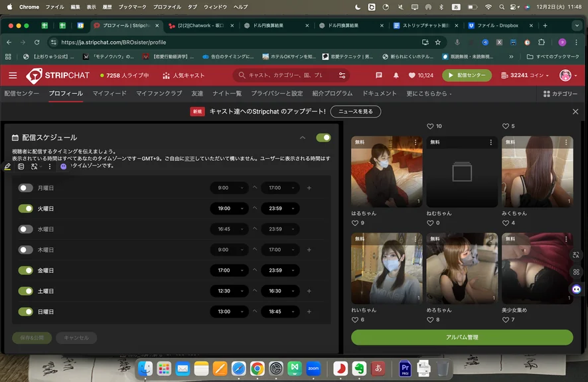Collapse the 配信スケジュール section chevron
The height and width of the screenshot is (382, 588).
[303, 138]
